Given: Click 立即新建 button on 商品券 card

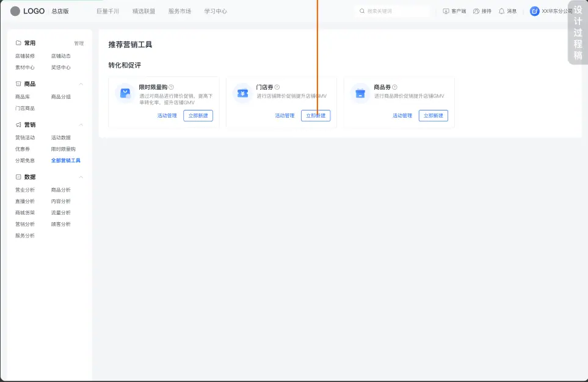Looking at the screenshot, I should point(433,115).
